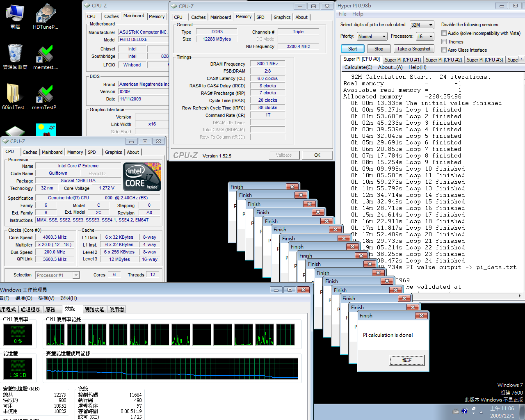Click the DRAM Frequency value 800.1 MHz

267,64
